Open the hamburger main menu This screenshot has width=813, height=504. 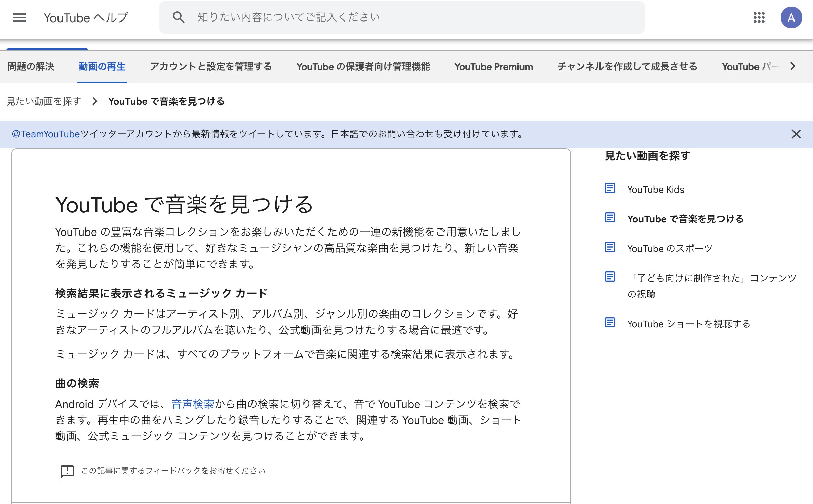[20, 17]
